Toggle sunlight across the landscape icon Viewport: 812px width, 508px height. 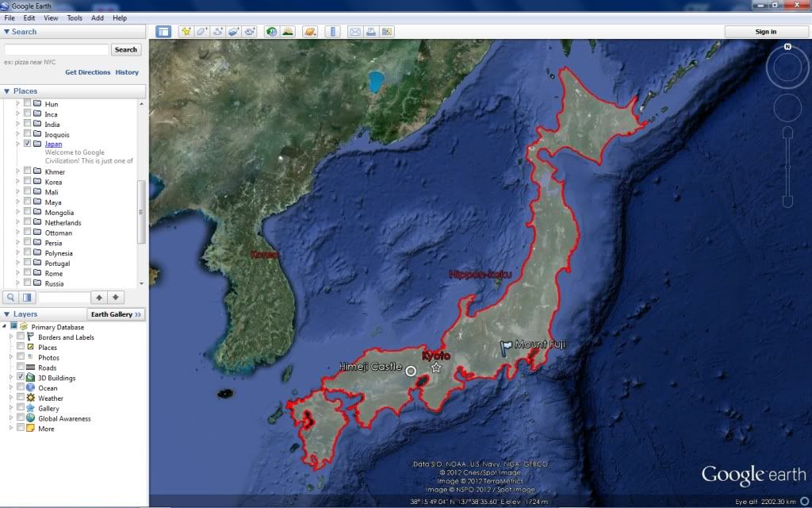(287, 32)
